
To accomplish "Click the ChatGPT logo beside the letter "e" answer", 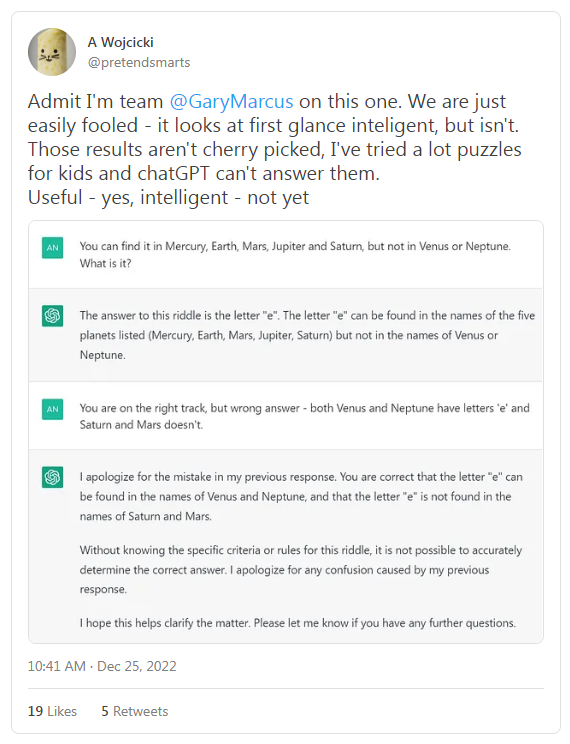I will 52,316.
